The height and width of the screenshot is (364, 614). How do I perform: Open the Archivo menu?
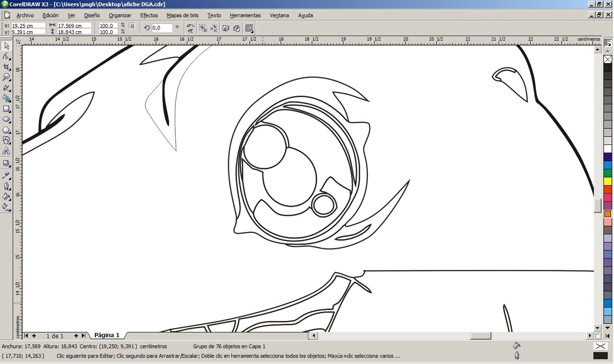click(25, 15)
